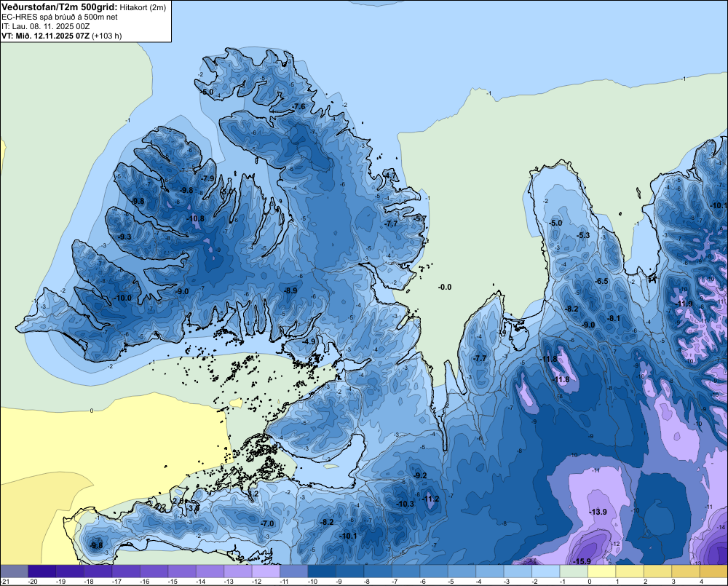
Task: Click the forecast offset "(+103 h)"
Action: 107,36
